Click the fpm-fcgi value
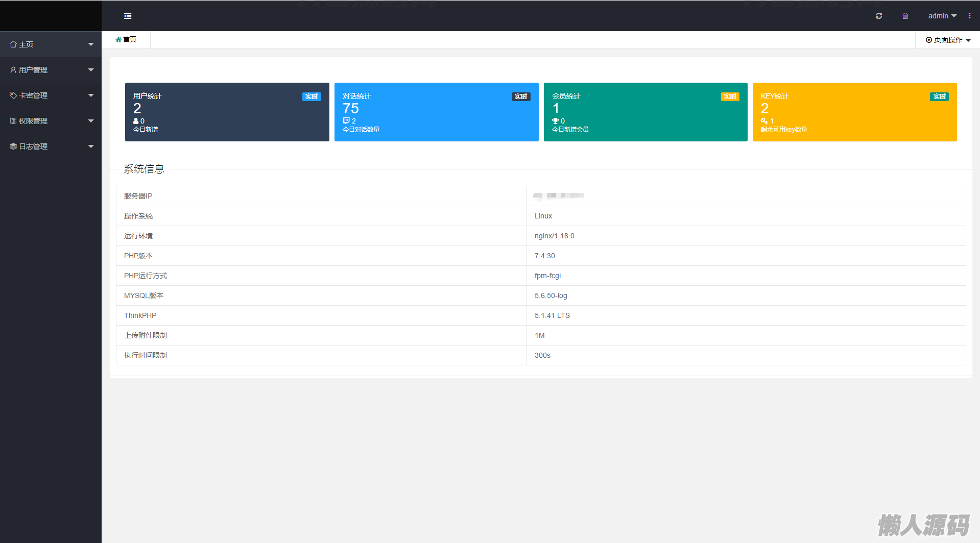 tap(547, 276)
